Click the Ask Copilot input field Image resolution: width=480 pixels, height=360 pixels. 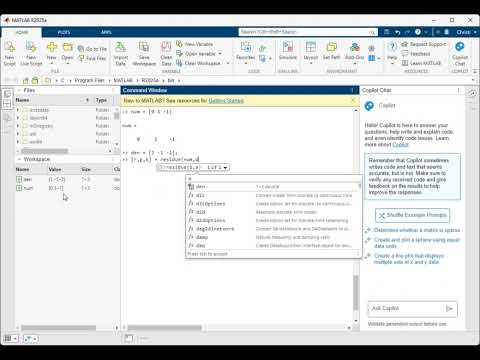coord(407,309)
